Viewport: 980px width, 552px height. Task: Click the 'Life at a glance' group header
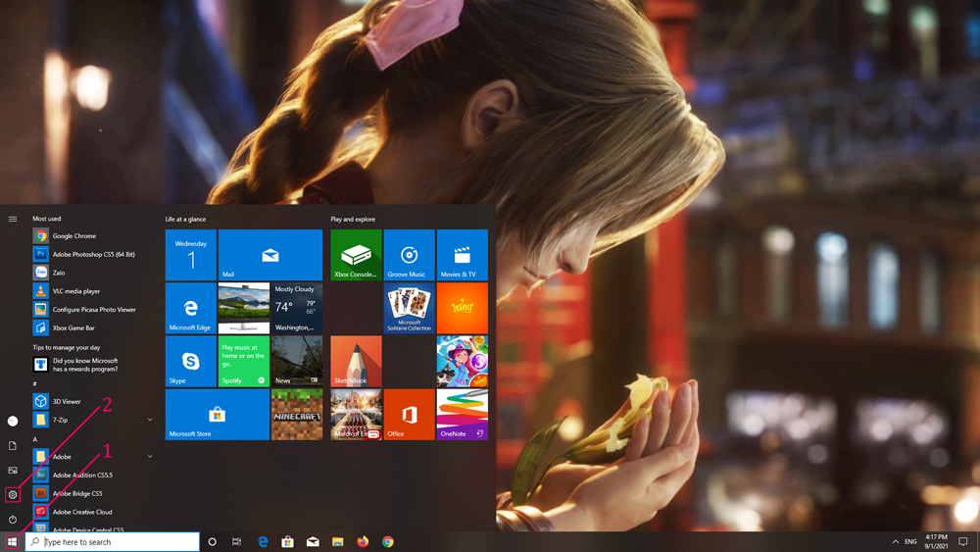185,220
